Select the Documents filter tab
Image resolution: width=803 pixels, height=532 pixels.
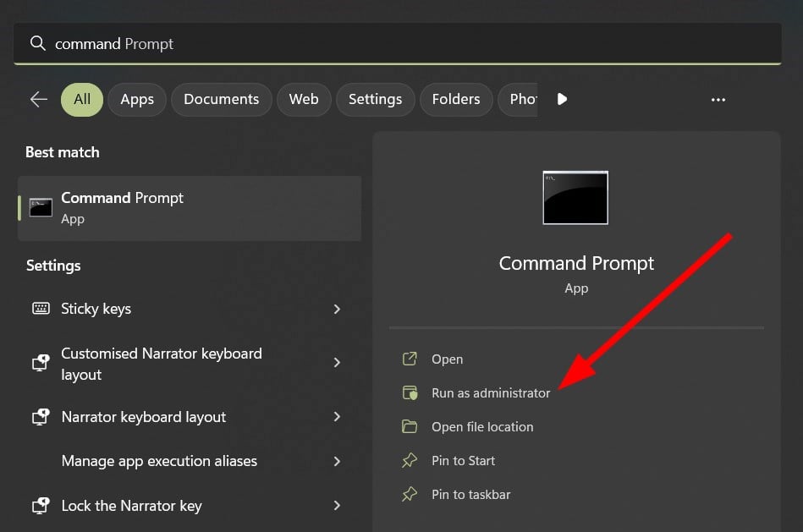(x=222, y=100)
